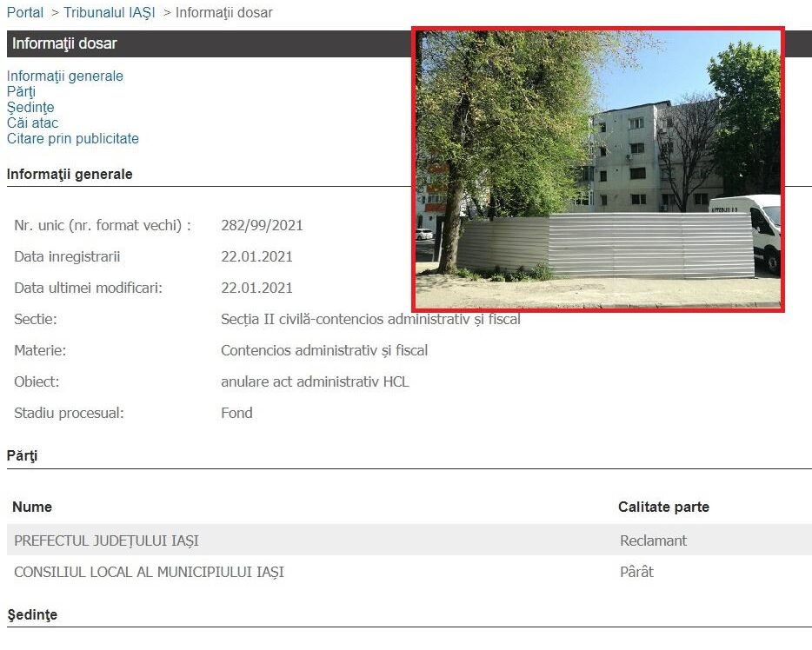Click the Stadiu procesual value Fond
The image size is (812, 650).
click(x=236, y=413)
